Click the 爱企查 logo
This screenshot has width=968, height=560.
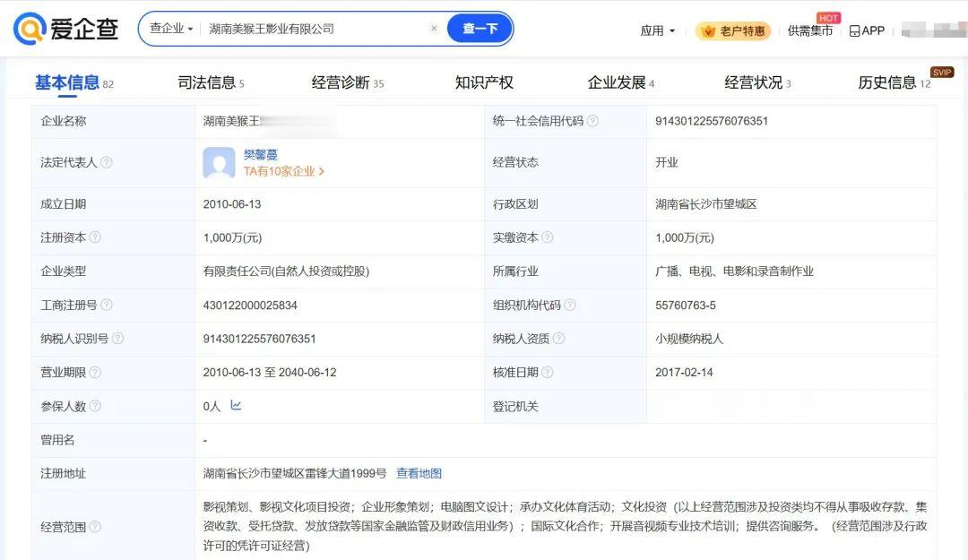pyautogui.click(x=65, y=29)
